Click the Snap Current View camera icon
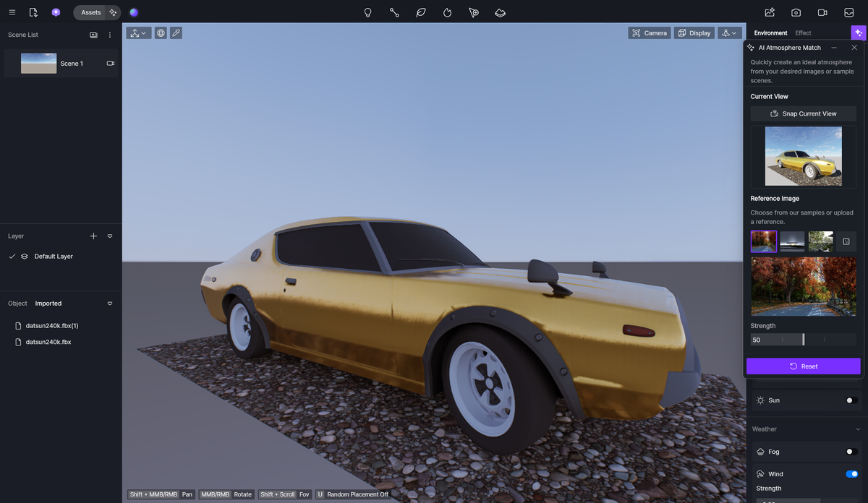Screen dimensions: 868x503 (775, 113)
